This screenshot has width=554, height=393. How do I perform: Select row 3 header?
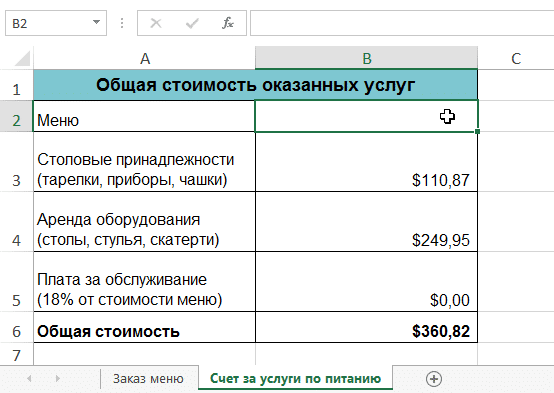click(x=17, y=162)
